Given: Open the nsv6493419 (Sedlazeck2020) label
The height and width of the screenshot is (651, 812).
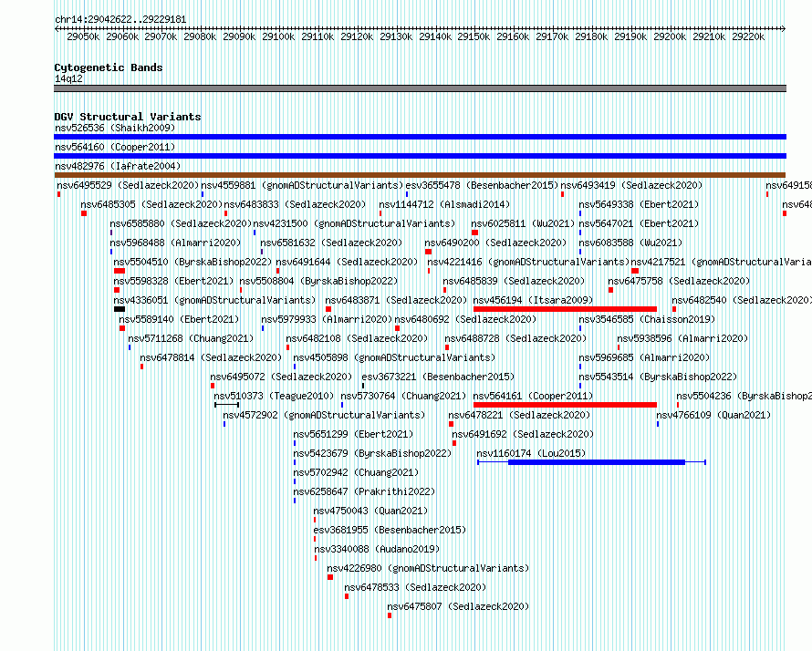Looking at the screenshot, I should coord(631,185).
